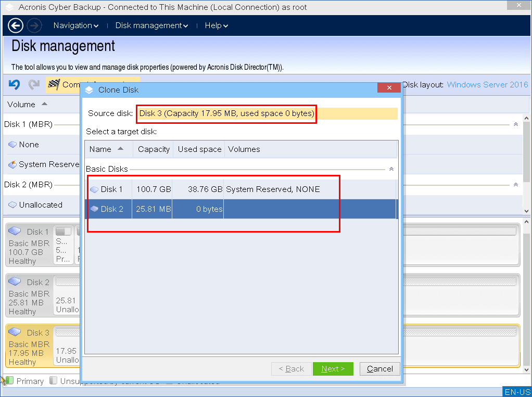The width and height of the screenshot is (532, 397).
Task: Click the EN-US language indicator
Action: pyautogui.click(x=517, y=391)
